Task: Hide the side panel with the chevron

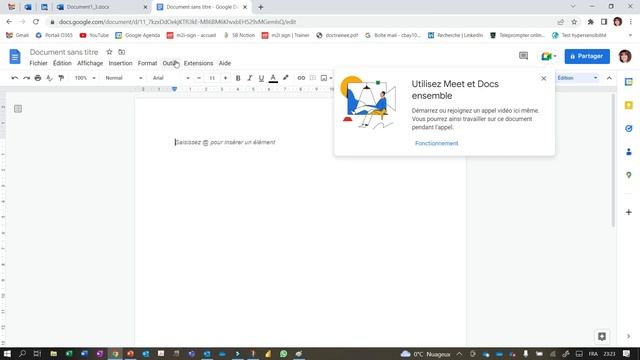Action: [x=629, y=336]
